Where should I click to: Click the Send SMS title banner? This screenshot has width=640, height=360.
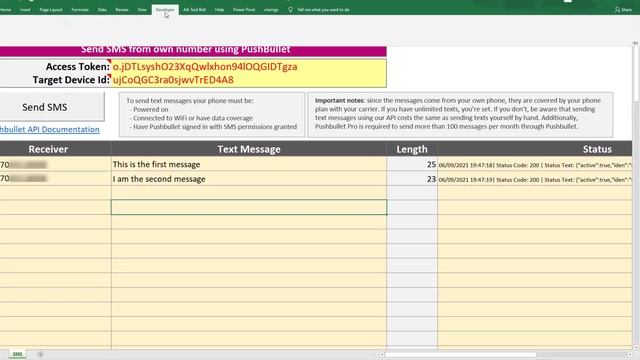tap(193, 51)
